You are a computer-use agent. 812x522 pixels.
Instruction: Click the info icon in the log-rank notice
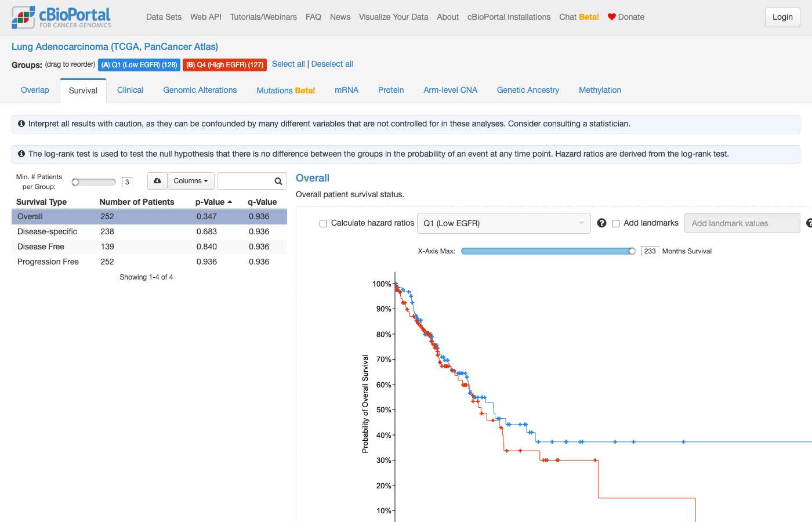(21, 154)
